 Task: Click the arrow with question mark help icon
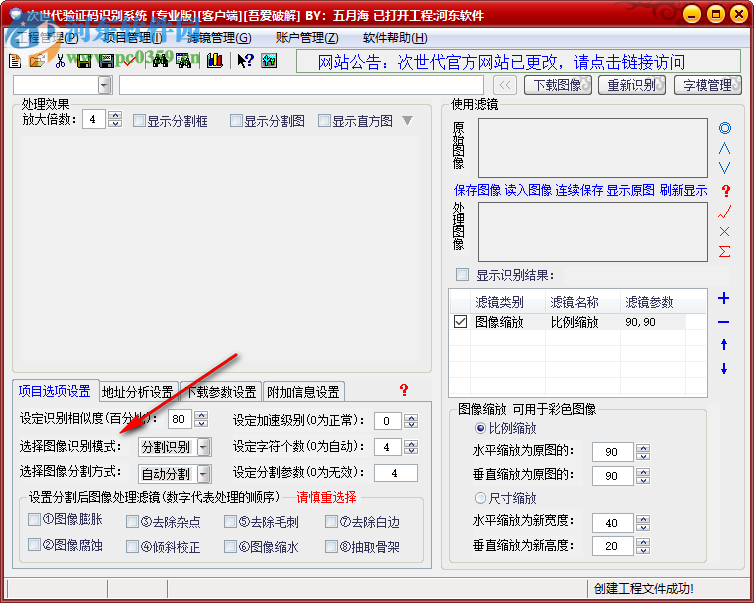pyautogui.click(x=245, y=61)
